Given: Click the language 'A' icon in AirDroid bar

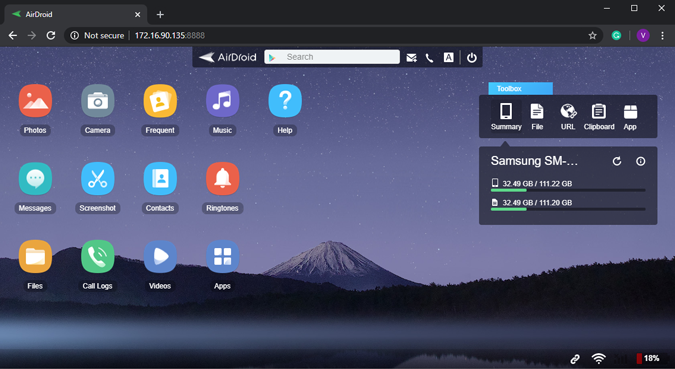Looking at the screenshot, I should coord(449,57).
